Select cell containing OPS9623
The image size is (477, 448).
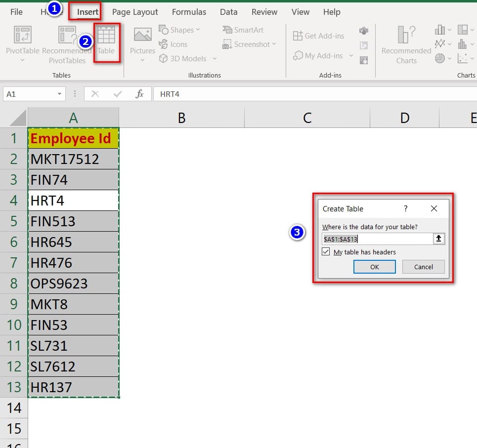(73, 284)
